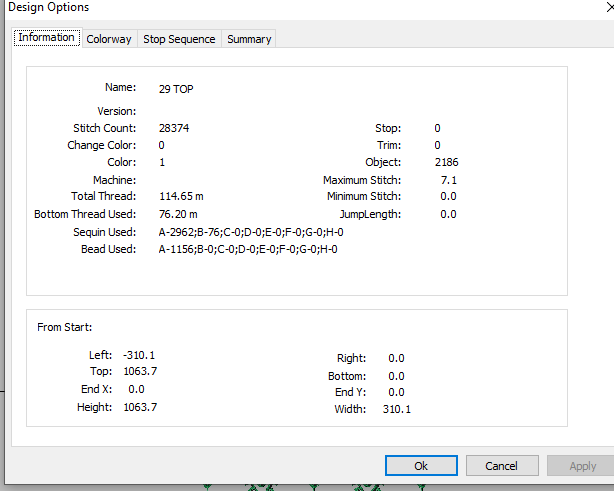Confirm with the Ok button

(x=421, y=466)
